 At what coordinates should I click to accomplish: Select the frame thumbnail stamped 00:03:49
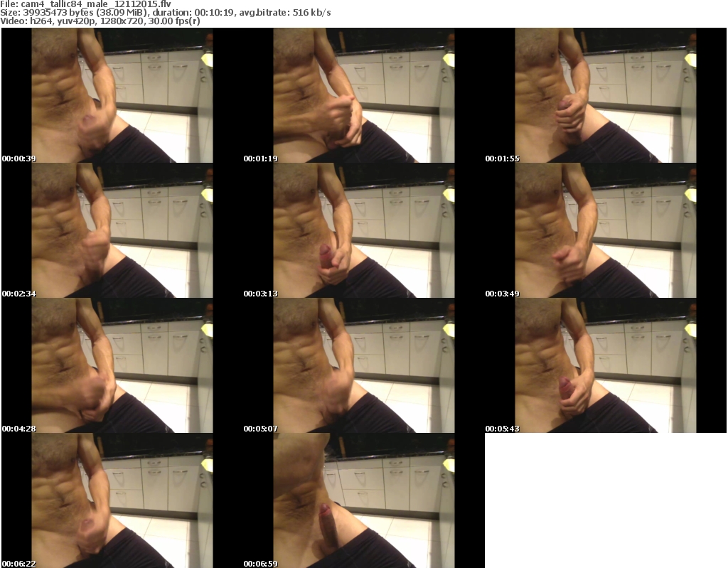coord(606,230)
